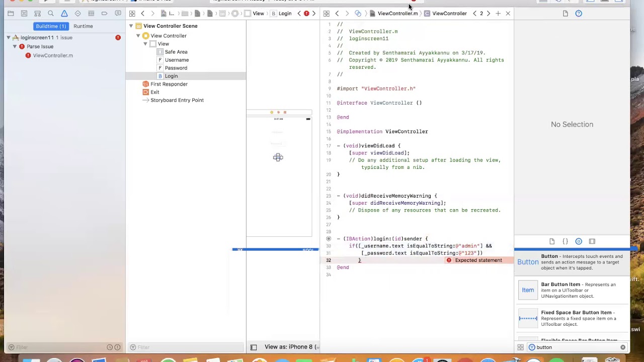The image size is (644, 362).
Task: Click line 9 #import "ViewController.h"
Action: 376,88
